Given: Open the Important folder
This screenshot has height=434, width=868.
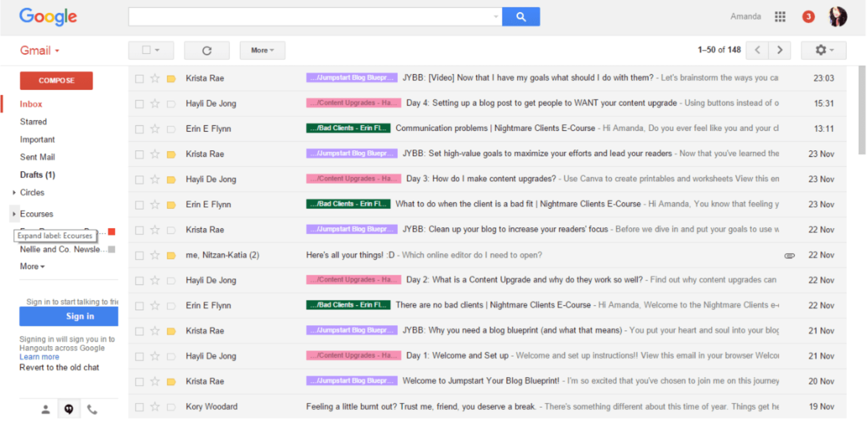Looking at the screenshot, I should (37, 140).
